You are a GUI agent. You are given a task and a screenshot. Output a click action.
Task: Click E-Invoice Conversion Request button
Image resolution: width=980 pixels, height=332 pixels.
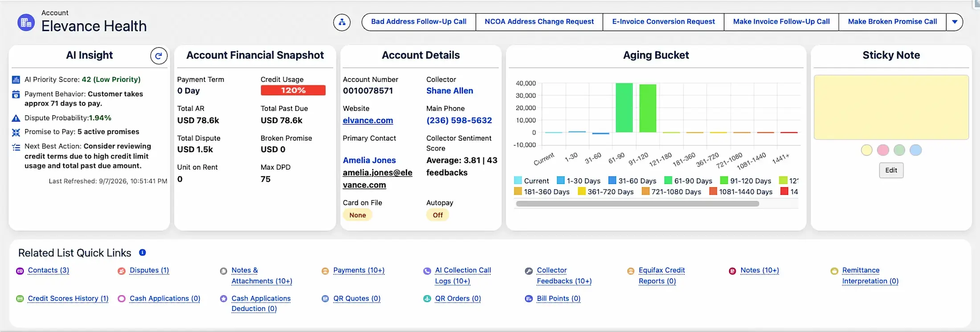[663, 22]
